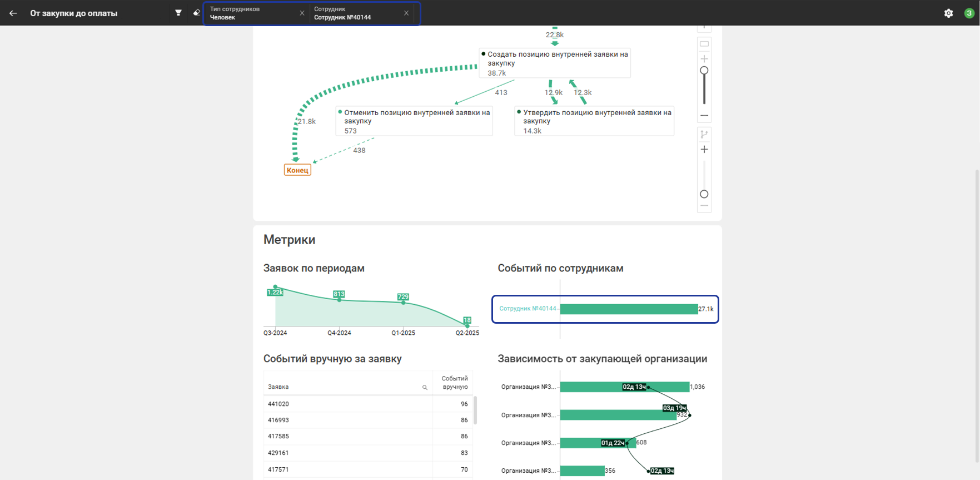The height and width of the screenshot is (480, 980).
Task: Click the eraser icon to clear filters
Action: coord(196,13)
